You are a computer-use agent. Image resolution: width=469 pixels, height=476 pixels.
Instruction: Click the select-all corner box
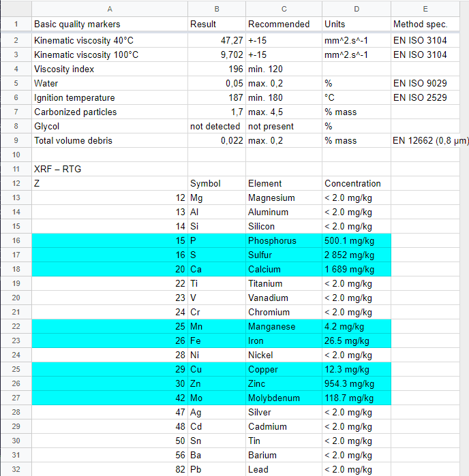[16, 9]
